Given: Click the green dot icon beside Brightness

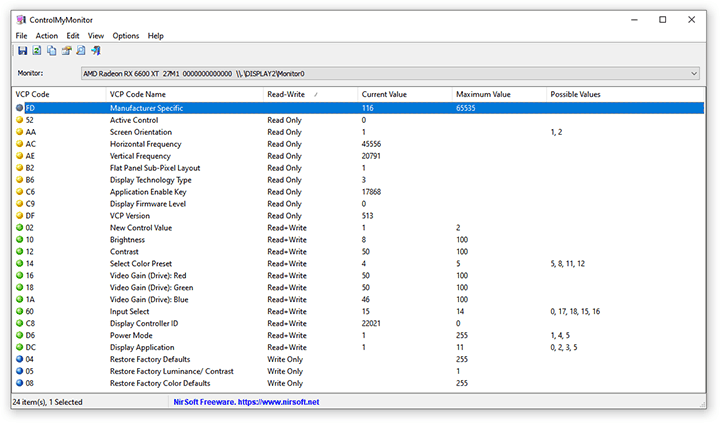Looking at the screenshot, I should [19, 240].
